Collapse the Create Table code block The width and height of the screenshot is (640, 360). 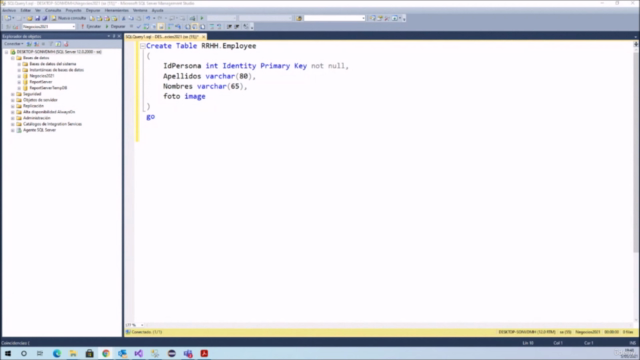(142, 46)
